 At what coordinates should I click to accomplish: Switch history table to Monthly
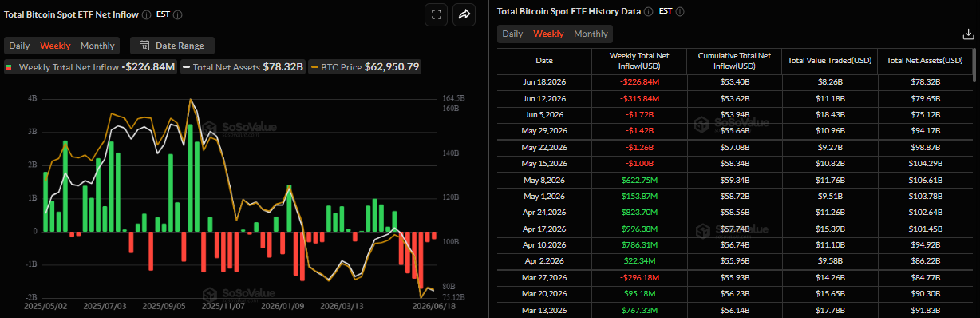click(x=591, y=34)
